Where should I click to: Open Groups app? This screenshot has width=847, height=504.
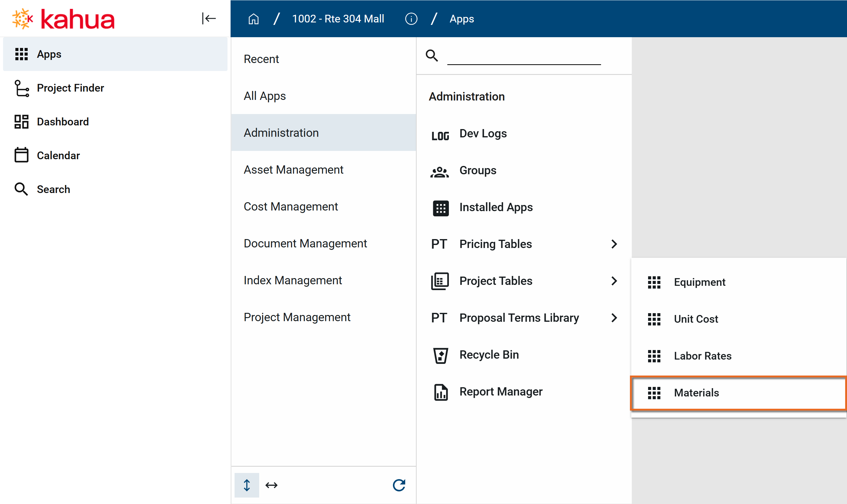coord(477,171)
